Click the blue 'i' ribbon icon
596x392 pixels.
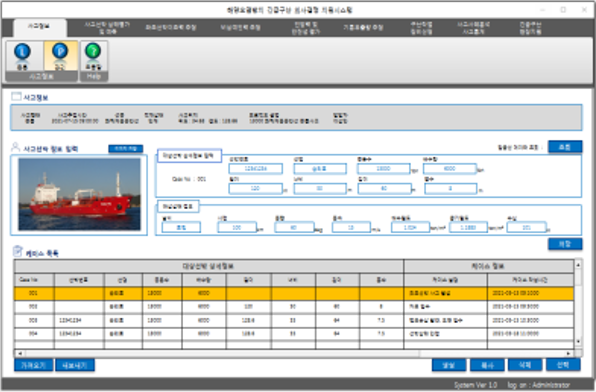tap(22, 52)
